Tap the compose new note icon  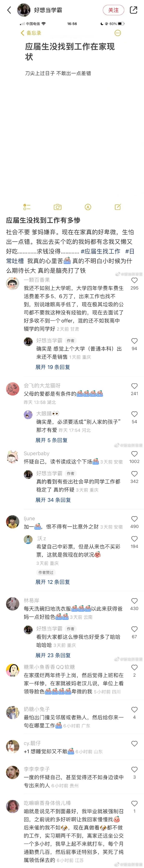click(118, 207)
